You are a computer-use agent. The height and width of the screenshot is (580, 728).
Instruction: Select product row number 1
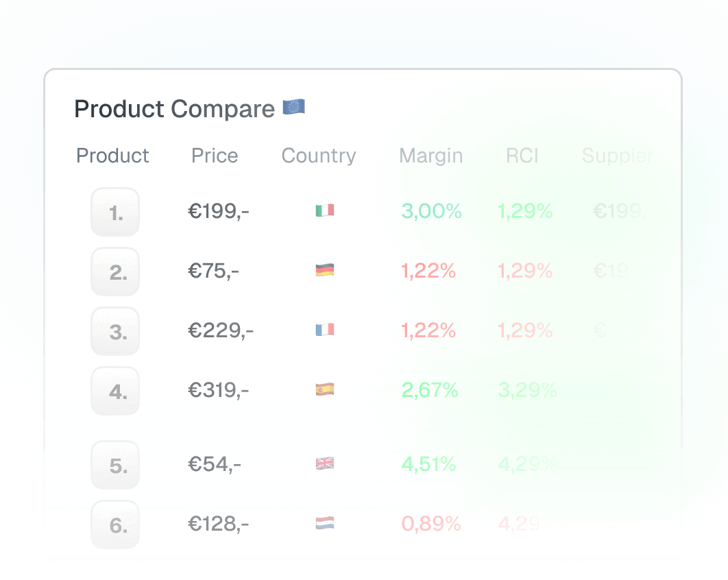pos(114,211)
